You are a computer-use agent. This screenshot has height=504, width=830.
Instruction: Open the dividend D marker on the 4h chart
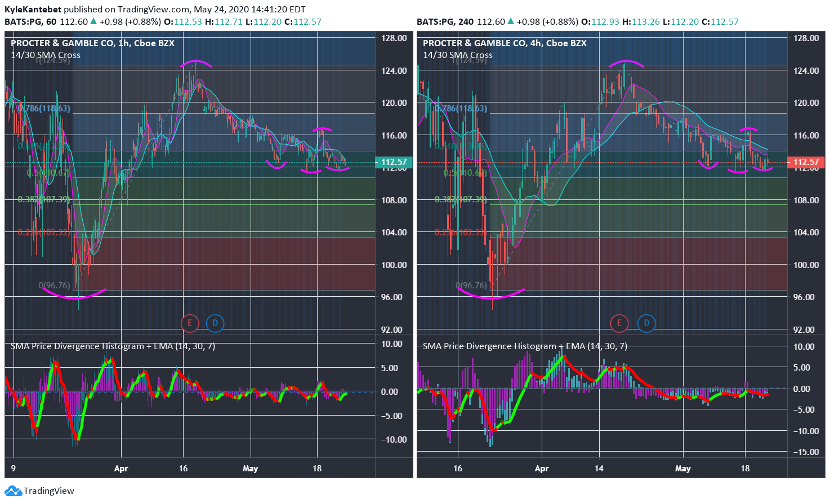[x=646, y=323]
